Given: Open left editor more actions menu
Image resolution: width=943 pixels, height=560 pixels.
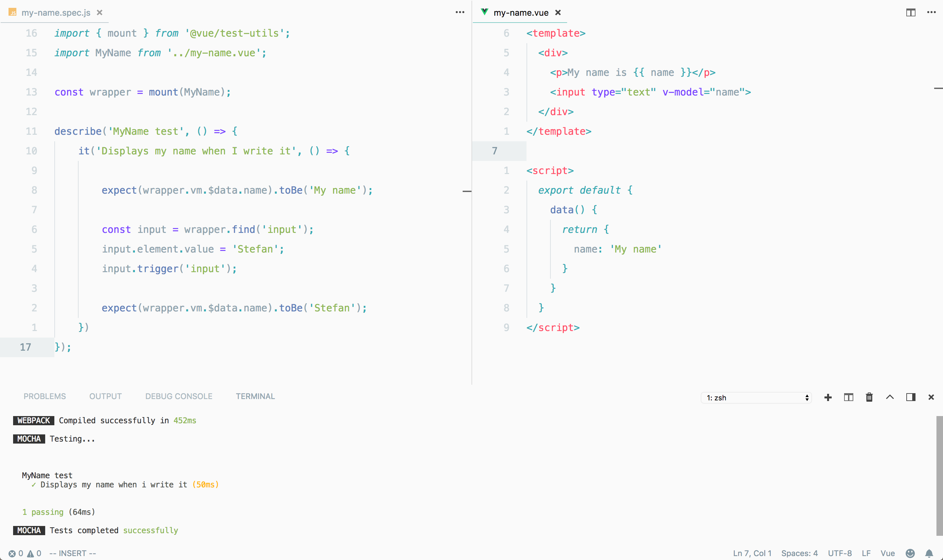Looking at the screenshot, I should pos(460,12).
